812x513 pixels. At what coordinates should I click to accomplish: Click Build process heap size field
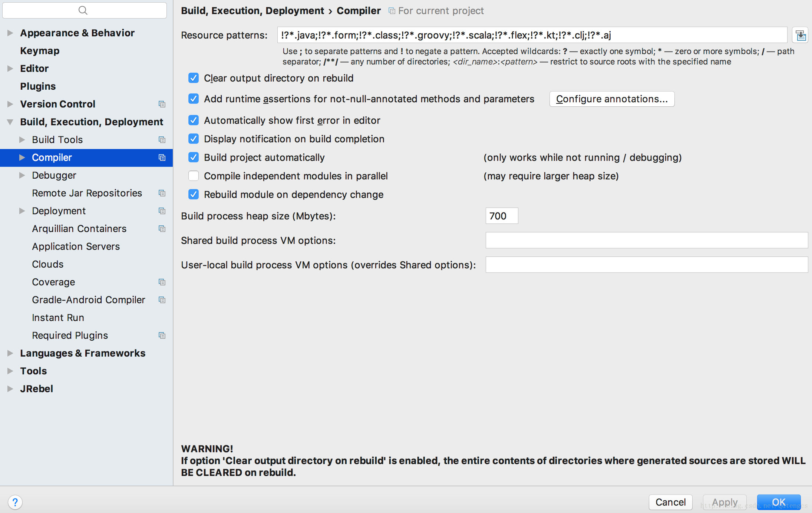pos(502,216)
